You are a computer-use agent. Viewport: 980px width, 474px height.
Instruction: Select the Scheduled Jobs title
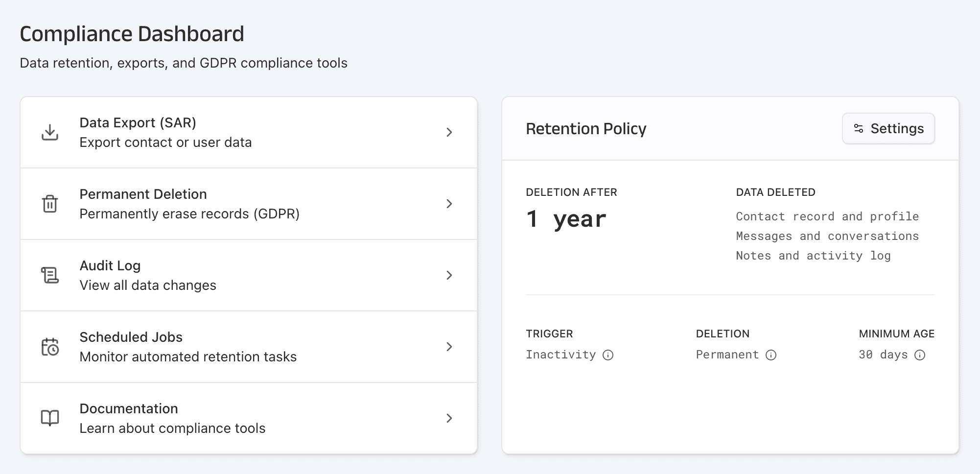click(131, 337)
